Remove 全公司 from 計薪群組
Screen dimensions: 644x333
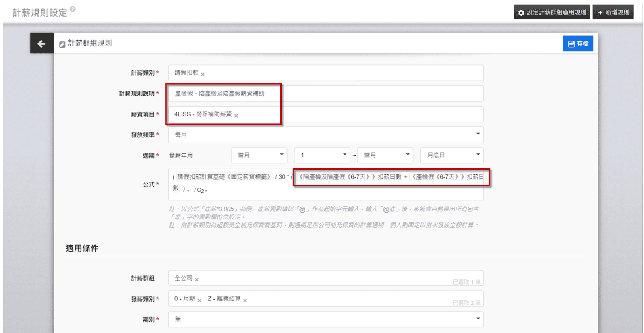point(197,279)
